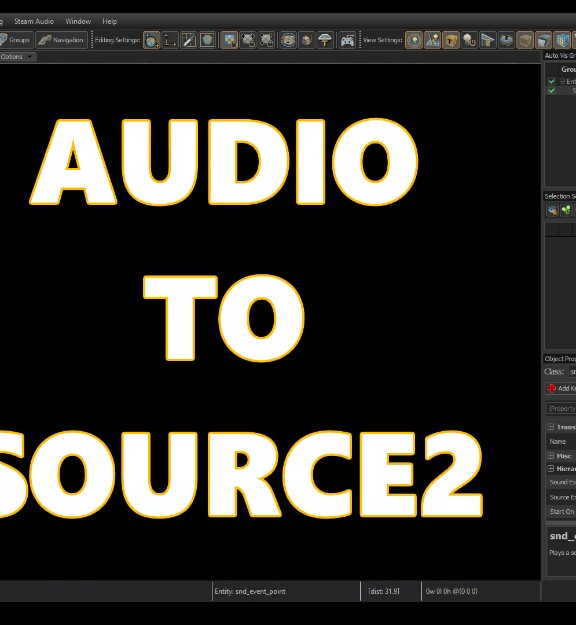
Task: Click the Groups toolbar button
Action: 16,40
